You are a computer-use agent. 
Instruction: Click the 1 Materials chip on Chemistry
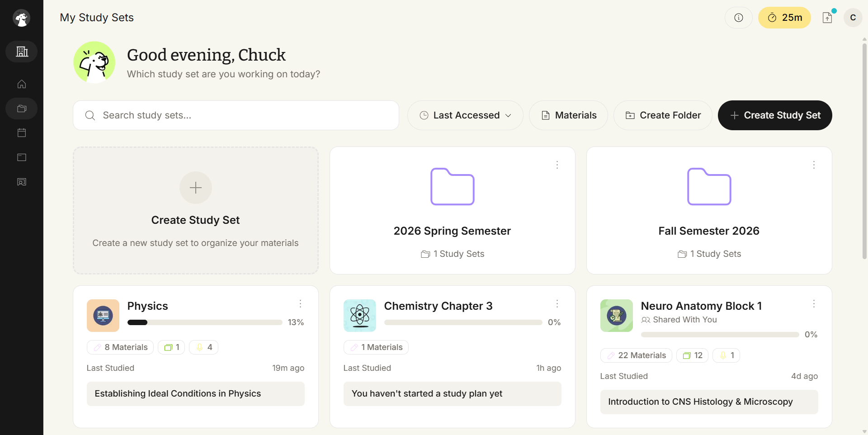pos(376,347)
